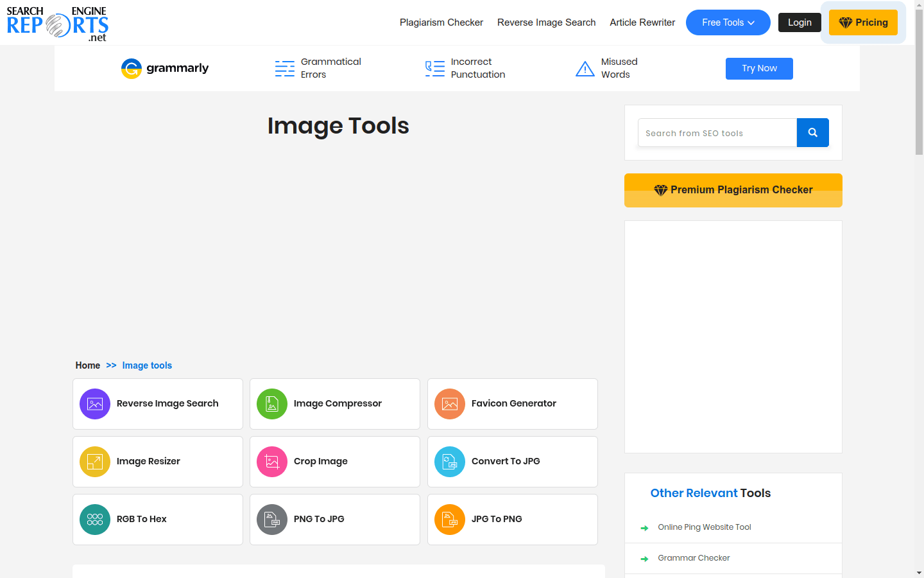The height and width of the screenshot is (578, 924).
Task: Click the Login button
Action: click(x=800, y=22)
